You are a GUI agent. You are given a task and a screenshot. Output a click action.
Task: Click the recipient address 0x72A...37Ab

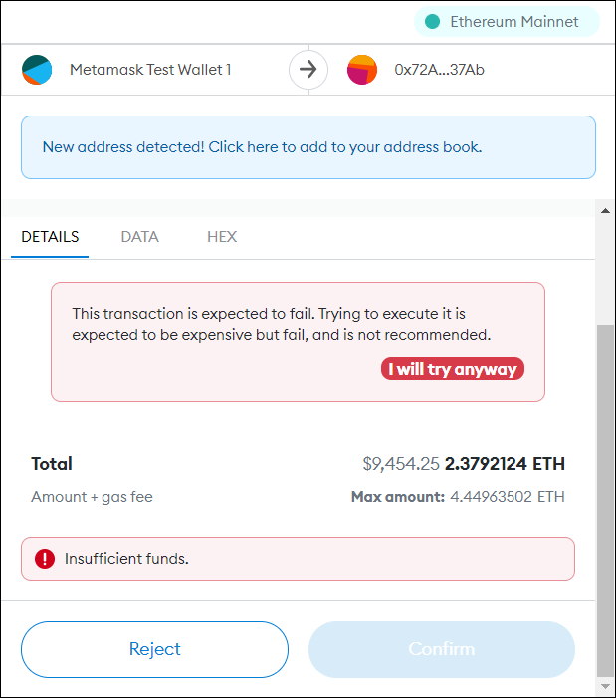(439, 70)
